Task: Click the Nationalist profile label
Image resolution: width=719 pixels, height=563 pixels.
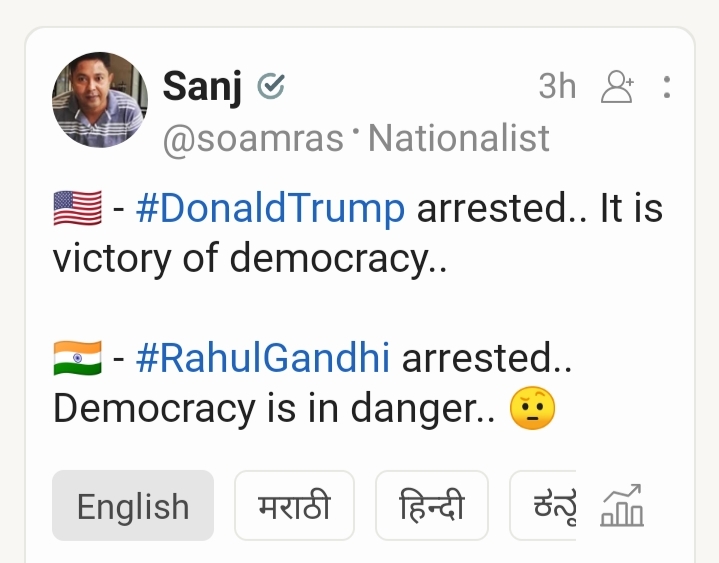Action: 459,138
